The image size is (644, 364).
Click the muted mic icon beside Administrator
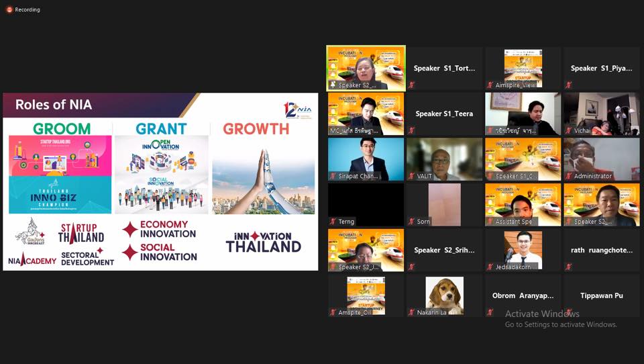click(x=568, y=176)
